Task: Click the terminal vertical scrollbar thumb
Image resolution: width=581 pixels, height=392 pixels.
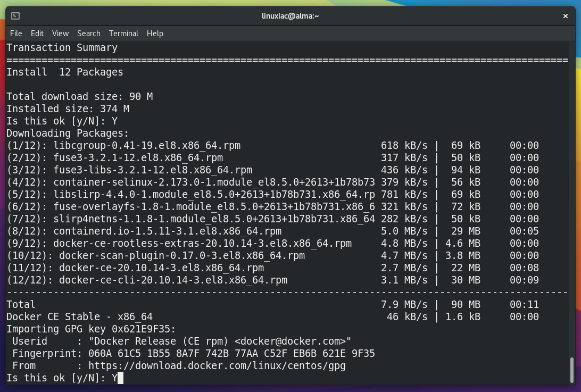Action: (x=572, y=370)
